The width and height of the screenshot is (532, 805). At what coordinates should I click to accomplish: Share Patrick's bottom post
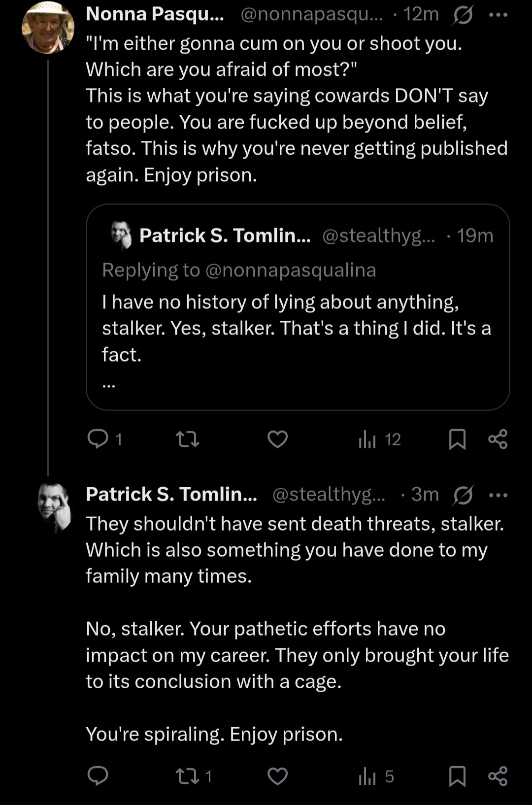498,776
